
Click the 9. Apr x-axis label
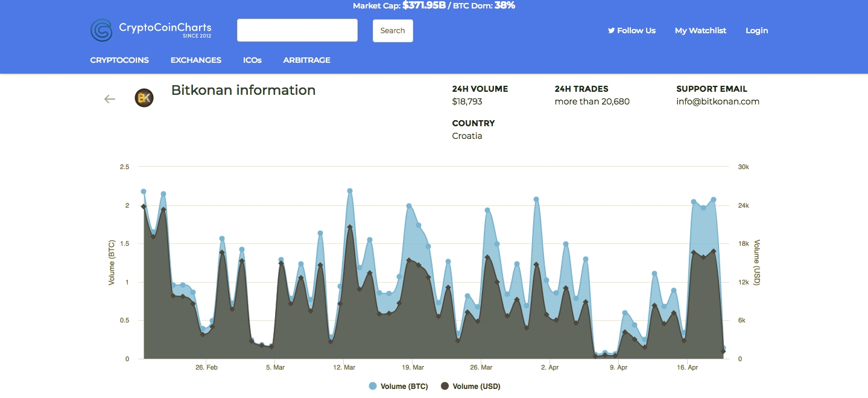click(x=618, y=367)
